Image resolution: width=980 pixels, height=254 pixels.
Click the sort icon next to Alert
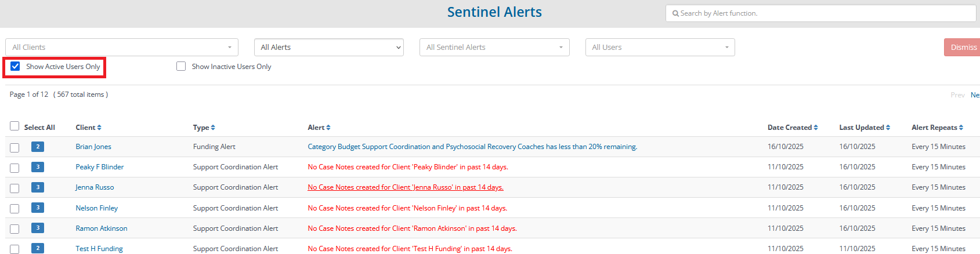coord(328,128)
